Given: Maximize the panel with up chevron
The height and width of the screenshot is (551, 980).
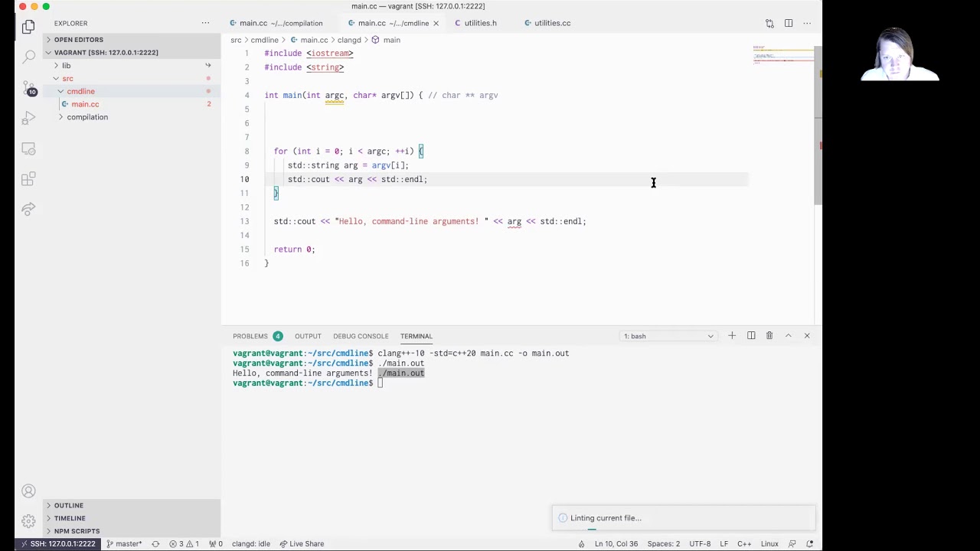Looking at the screenshot, I should click(788, 336).
